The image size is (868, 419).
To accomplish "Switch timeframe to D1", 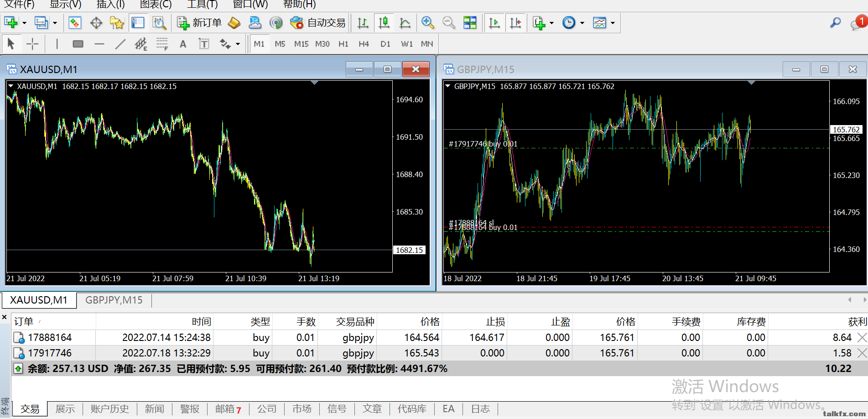I will [385, 44].
